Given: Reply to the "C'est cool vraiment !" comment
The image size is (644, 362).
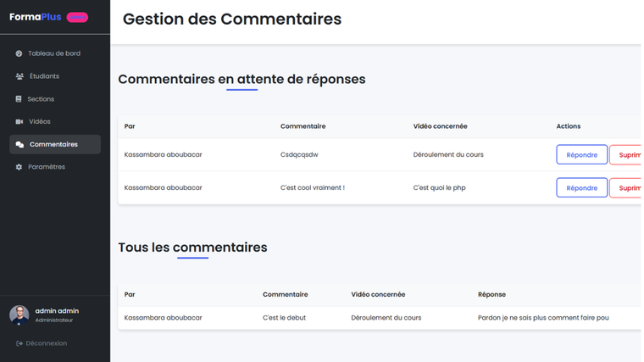Looking at the screenshot, I should 581,187.
